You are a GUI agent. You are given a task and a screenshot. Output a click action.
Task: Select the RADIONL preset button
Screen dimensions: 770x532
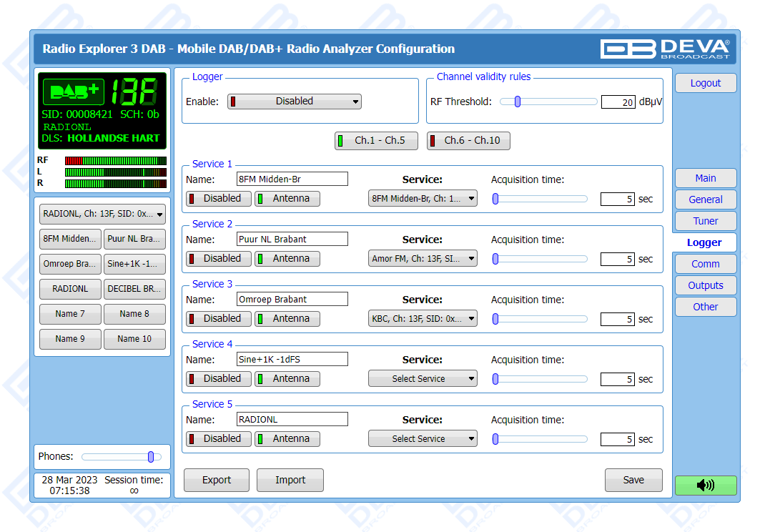pos(71,289)
